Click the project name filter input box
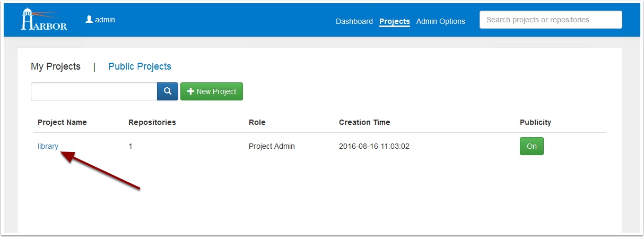Image resolution: width=644 pixels, height=237 pixels. pos(94,91)
